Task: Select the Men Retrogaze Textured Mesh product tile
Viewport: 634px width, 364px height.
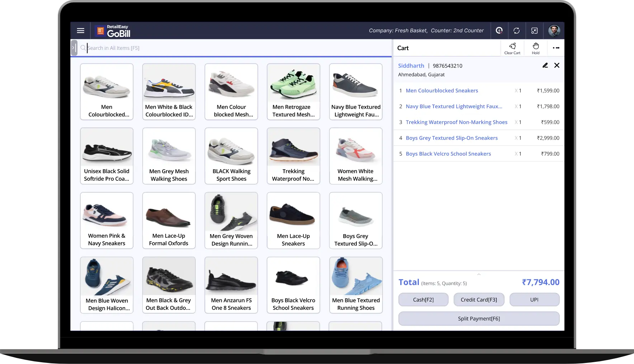Action: (293, 91)
